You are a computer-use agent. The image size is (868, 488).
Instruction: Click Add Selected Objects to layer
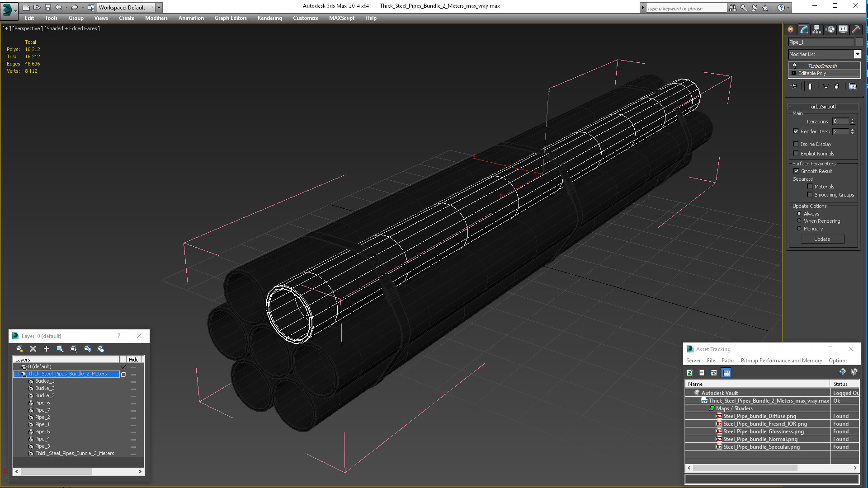point(46,349)
